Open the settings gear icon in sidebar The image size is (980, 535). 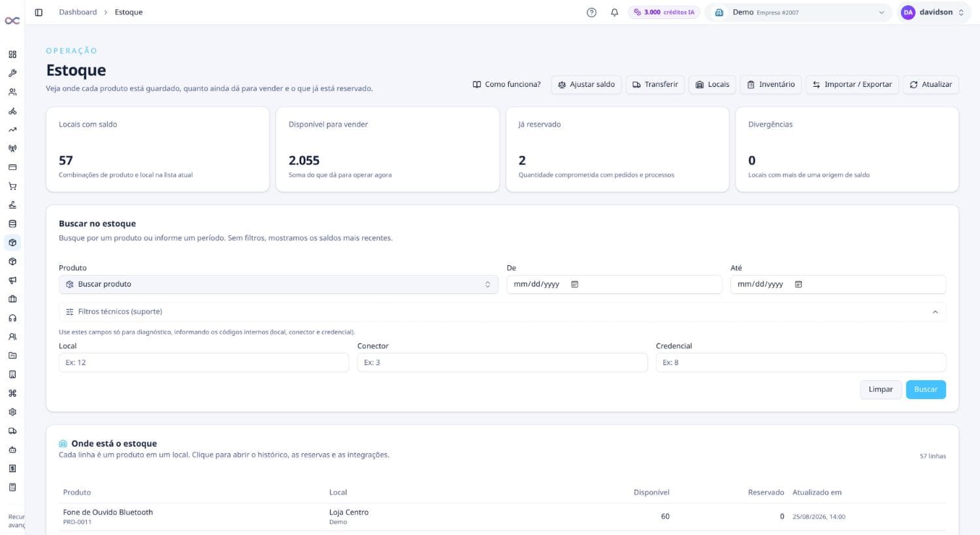pos(12,412)
